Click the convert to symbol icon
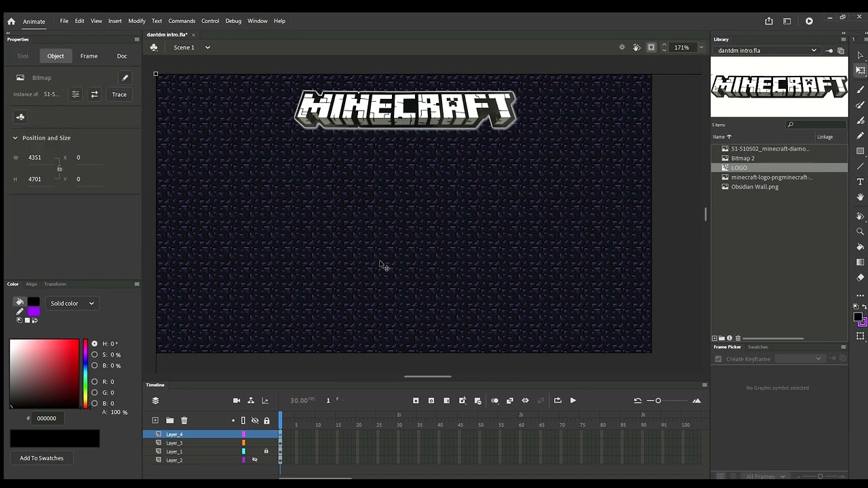Viewport: 868px width, 488px height. tap(20, 117)
